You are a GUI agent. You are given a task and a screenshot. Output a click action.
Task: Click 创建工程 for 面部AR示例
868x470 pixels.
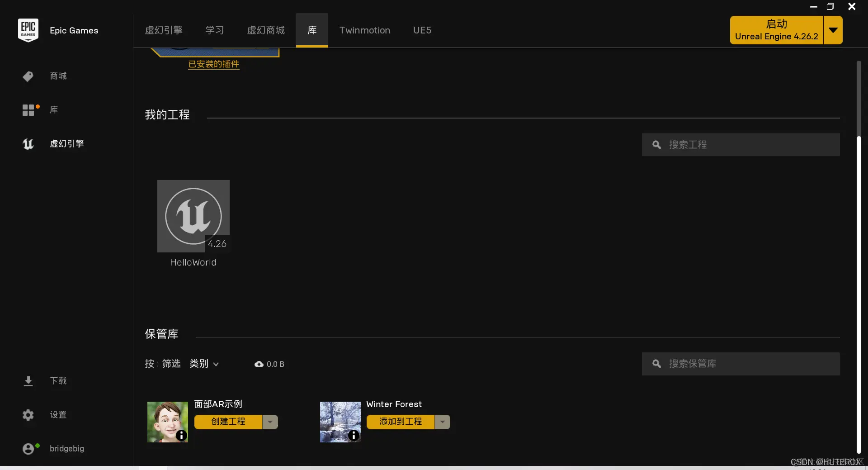tap(228, 422)
